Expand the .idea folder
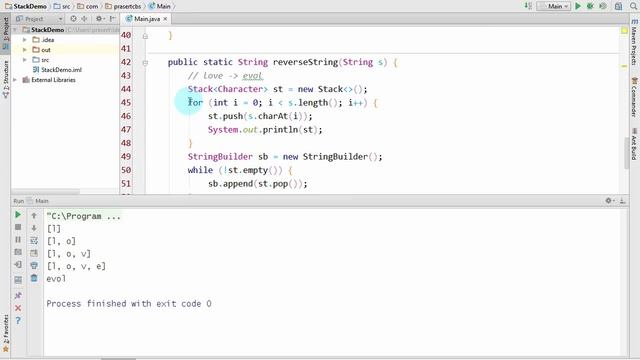This screenshot has height=360, width=640. [24, 40]
